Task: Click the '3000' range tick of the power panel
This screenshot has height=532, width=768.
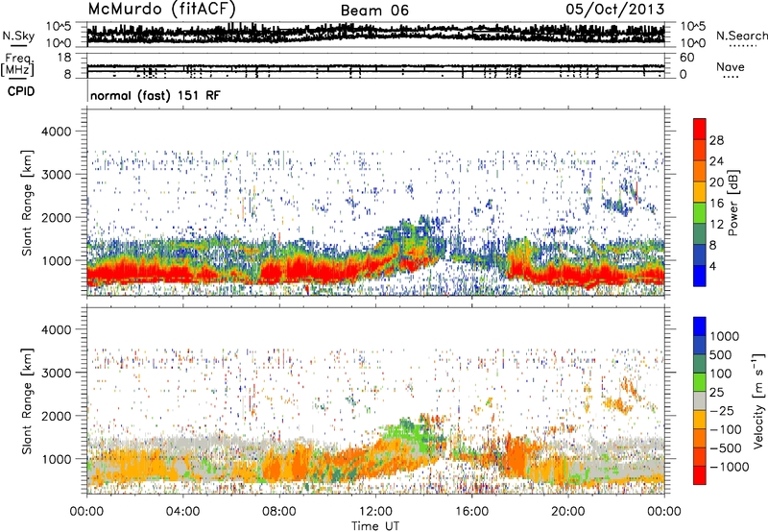Action: 56,175
